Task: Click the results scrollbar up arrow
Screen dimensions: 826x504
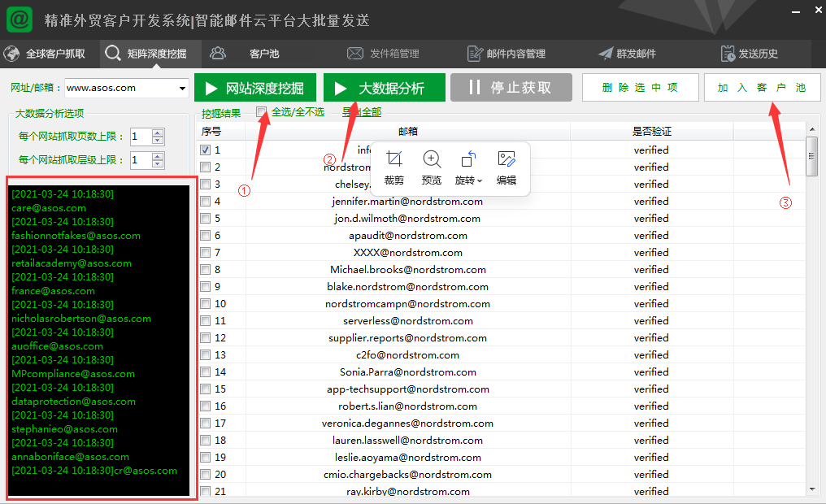Action: pyautogui.click(x=812, y=129)
